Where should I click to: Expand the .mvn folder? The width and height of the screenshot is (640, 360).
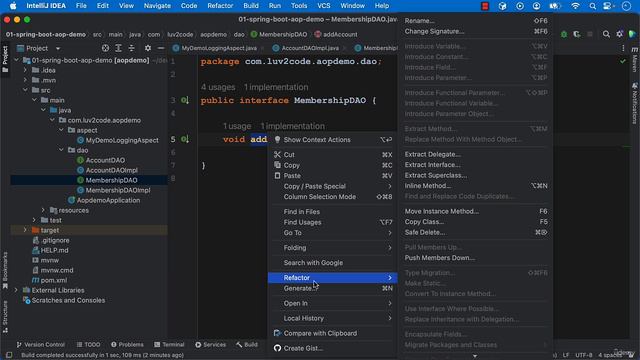[x=25, y=80]
